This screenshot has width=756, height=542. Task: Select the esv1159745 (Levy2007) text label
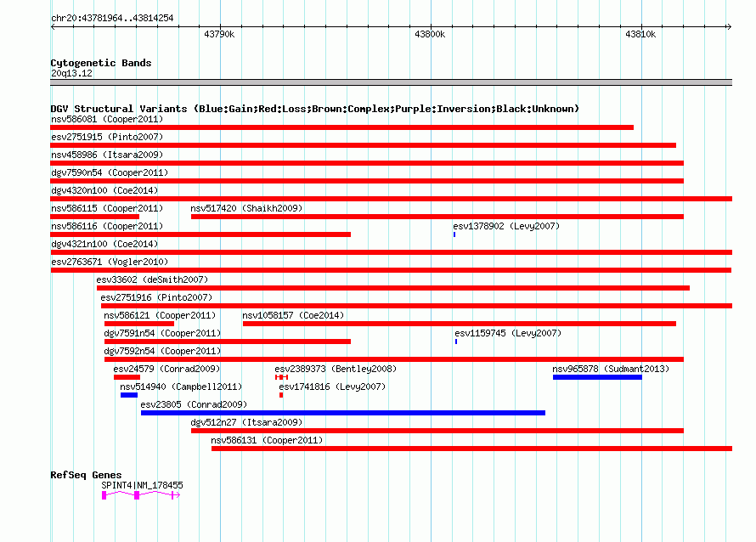508,333
